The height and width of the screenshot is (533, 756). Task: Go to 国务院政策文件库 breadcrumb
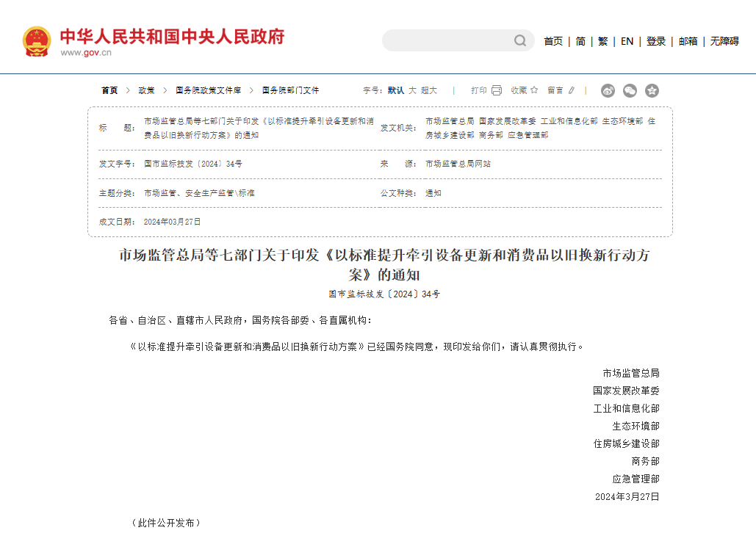click(x=208, y=90)
